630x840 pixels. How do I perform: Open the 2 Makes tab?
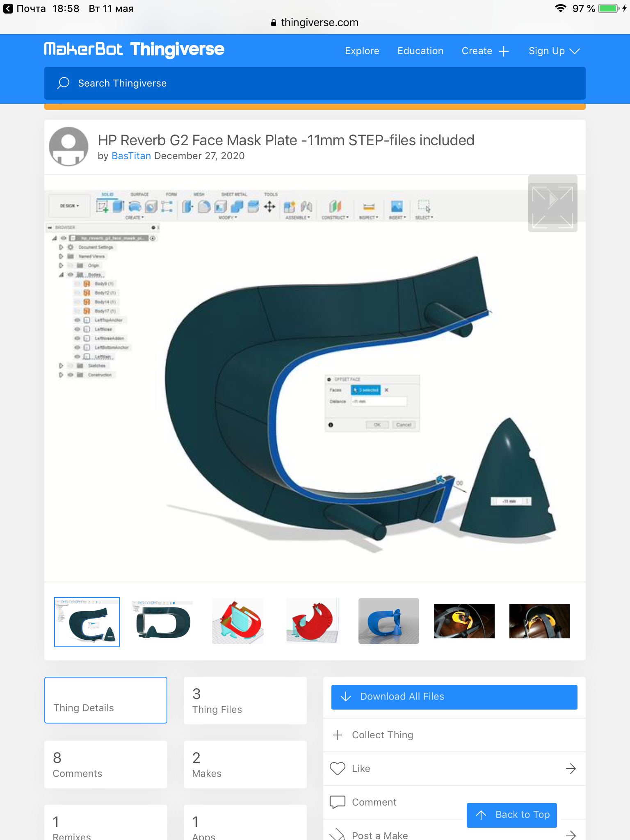point(245,765)
